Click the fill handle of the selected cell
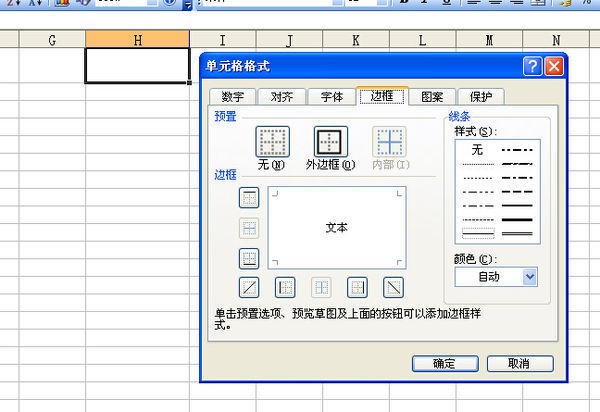The image size is (600, 412). click(189, 83)
